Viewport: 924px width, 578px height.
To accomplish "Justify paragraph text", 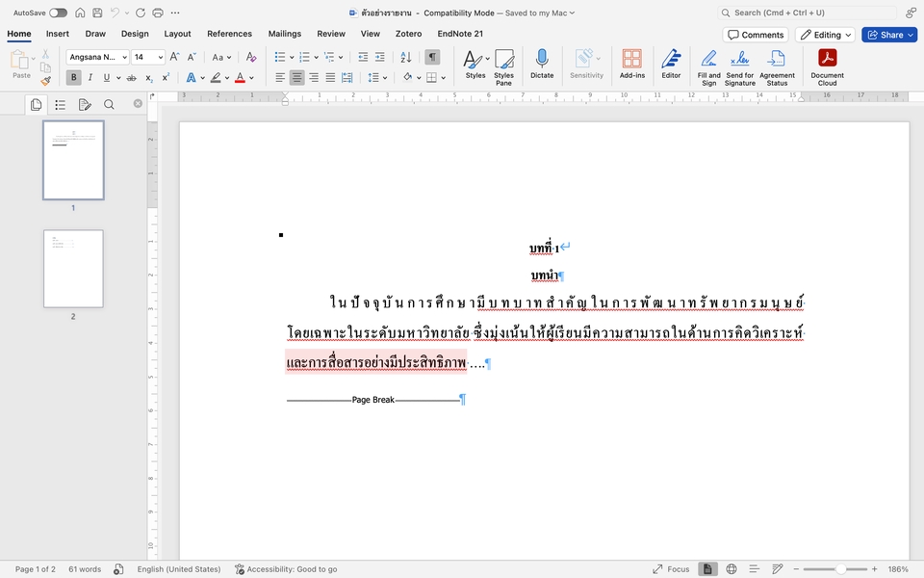I will coord(330,77).
